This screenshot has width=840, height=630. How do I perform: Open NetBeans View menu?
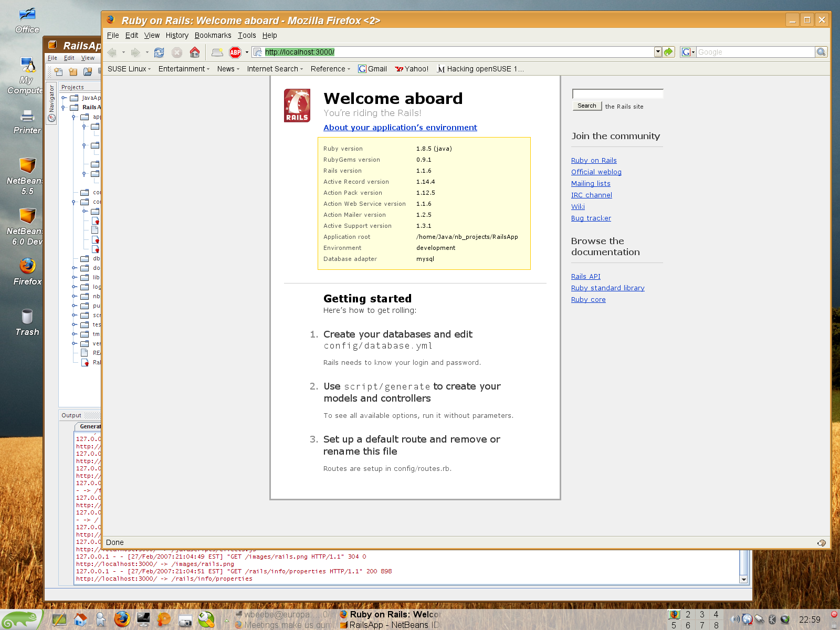point(88,58)
